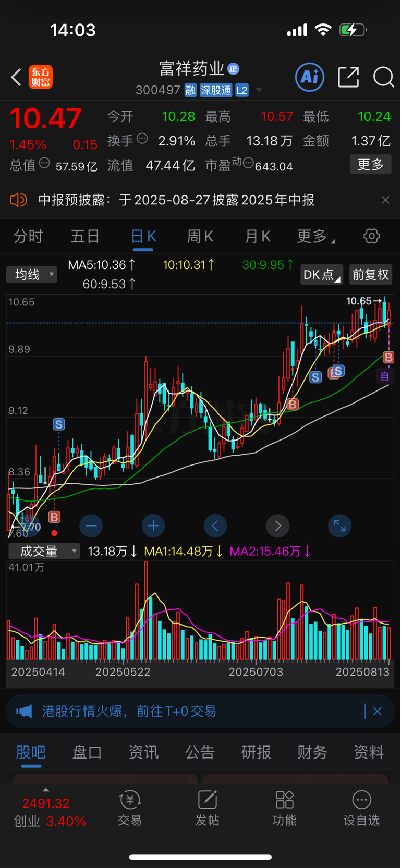Viewport: 401px width, 868px height.
Task: Open the Ai assistant icon
Action: (x=310, y=77)
